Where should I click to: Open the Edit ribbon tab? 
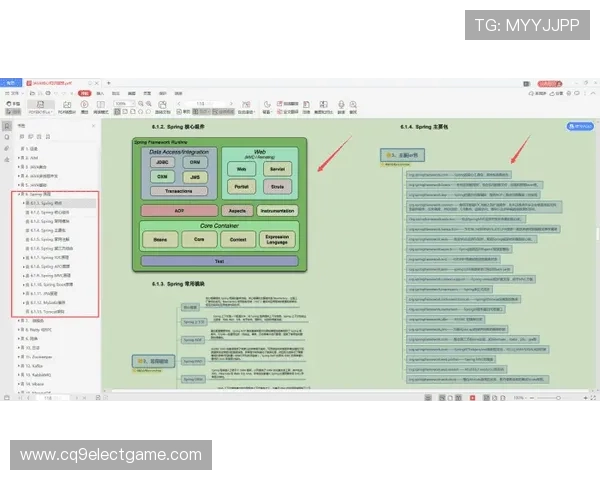132,93
